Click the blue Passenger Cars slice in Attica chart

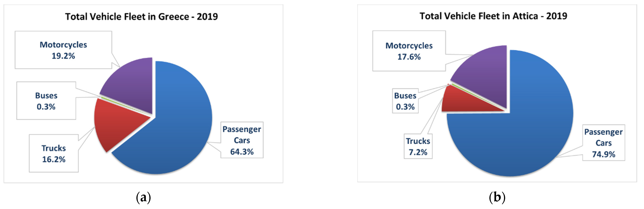(x=520, y=135)
